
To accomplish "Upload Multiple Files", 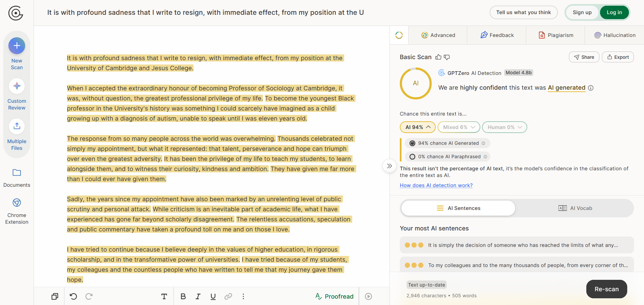I will tap(17, 135).
